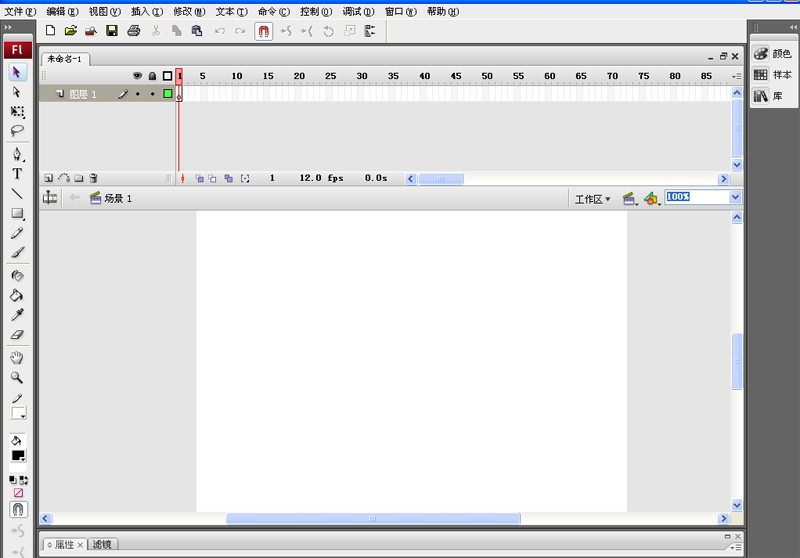This screenshot has height=558, width=800.
Task: Toggle green outline square for 图层 1
Action: pyautogui.click(x=167, y=93)
